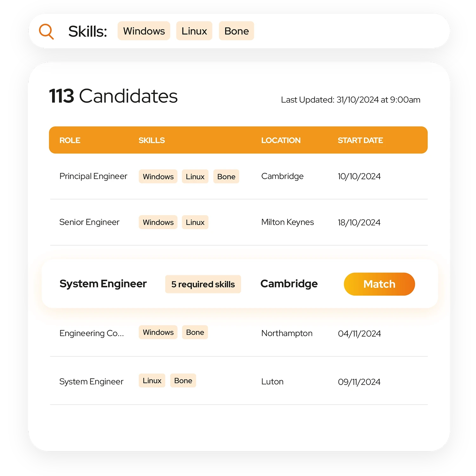
Task: Expand the 5 required skills badge
Action: [203, 284]
